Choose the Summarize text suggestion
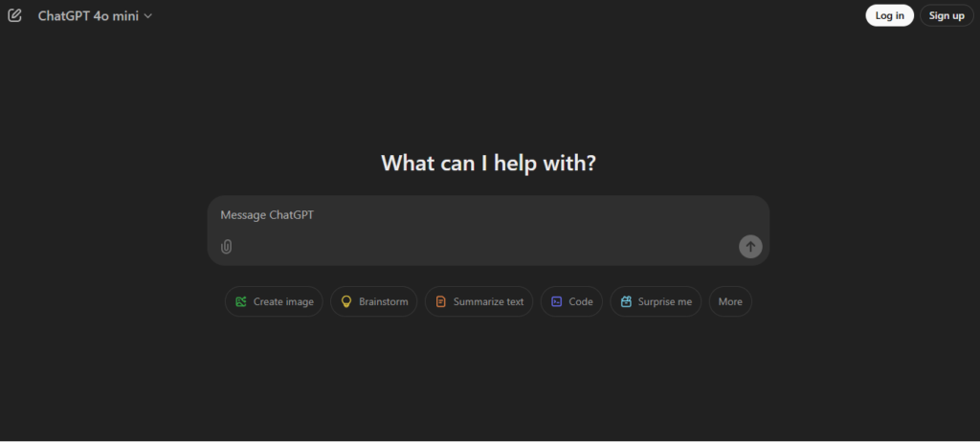This screenshot has width=980, height=442. (x=479, y=301)
